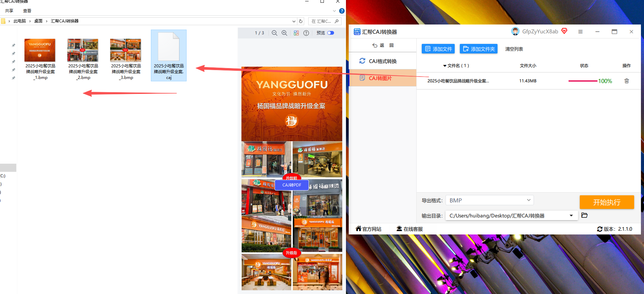Open the colorful grid layout icon
This screenshot has height=294, width=644.
(x=296, y=33)
